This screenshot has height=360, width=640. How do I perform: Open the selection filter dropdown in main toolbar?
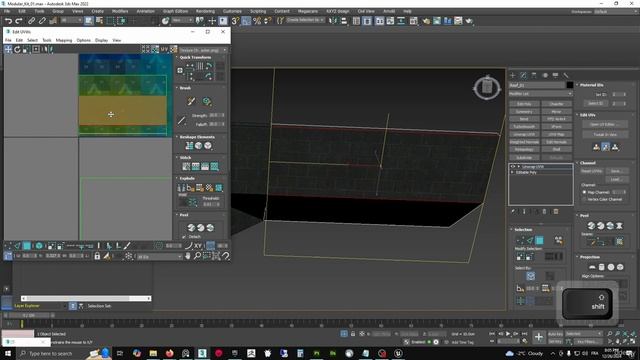[x=71, y=20]
